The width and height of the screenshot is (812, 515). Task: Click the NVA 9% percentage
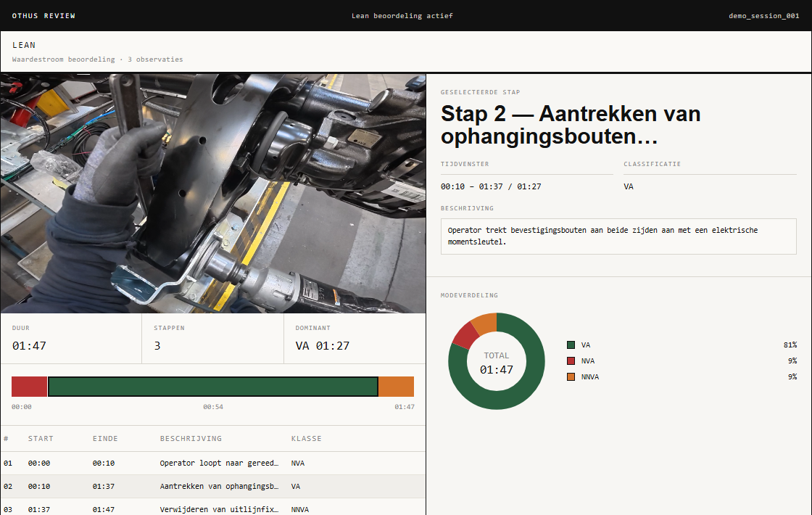(792, 361)
